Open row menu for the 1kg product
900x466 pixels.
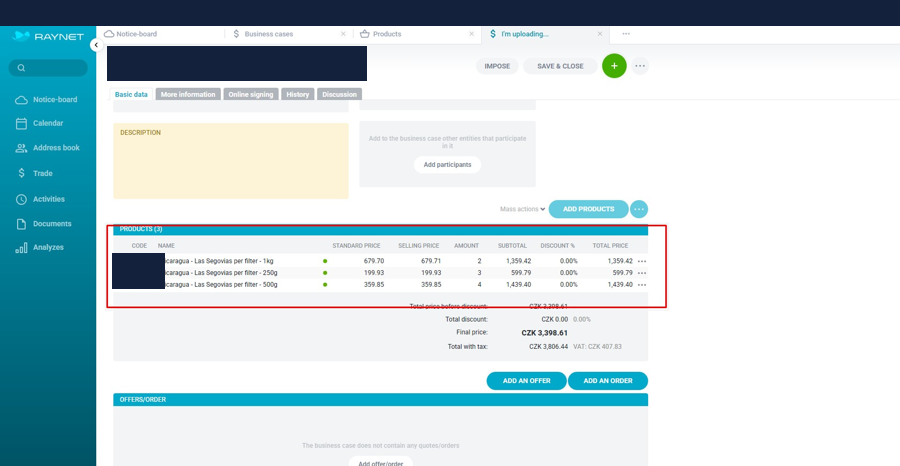(642, 261)
